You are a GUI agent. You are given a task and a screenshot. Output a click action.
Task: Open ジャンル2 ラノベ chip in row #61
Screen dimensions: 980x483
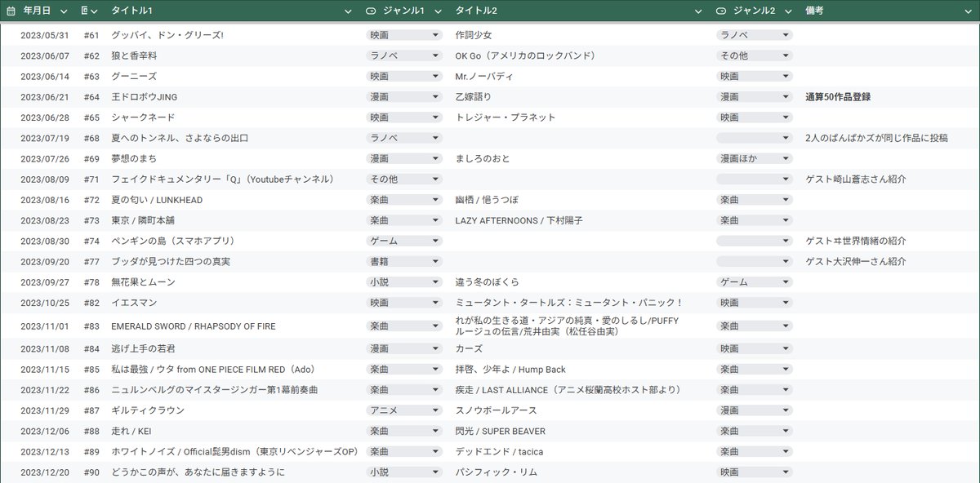[755, 35]
